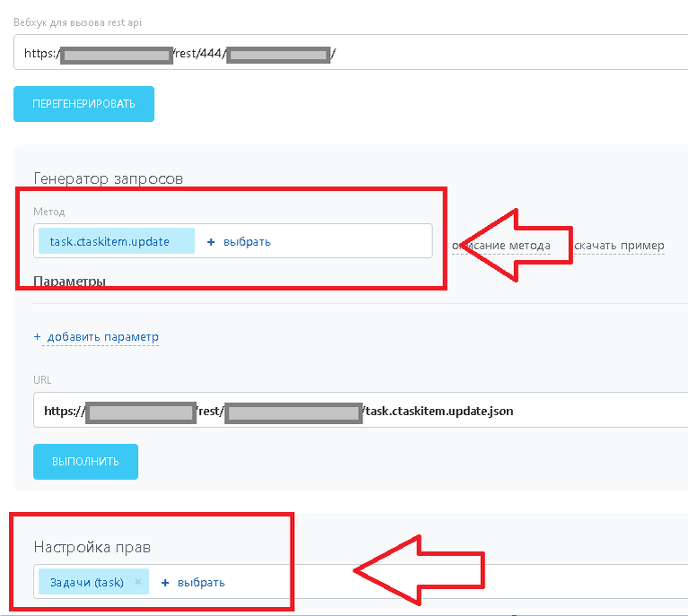This screenshot has width=688, height=616.
Task: Click the plus icon before добавить параметр
Action: pyautogui.click(x=38, y=336)
